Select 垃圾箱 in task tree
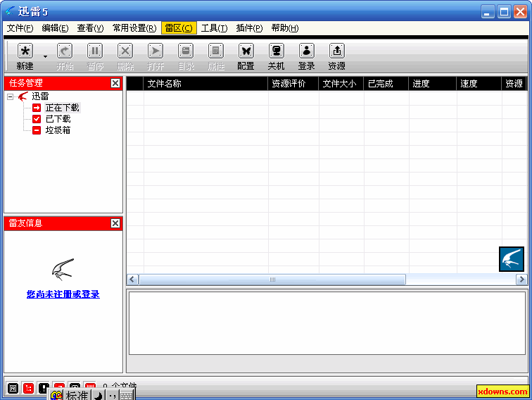Screen dimensions: 532x400 pyautogui.click(x=58, y=130)
